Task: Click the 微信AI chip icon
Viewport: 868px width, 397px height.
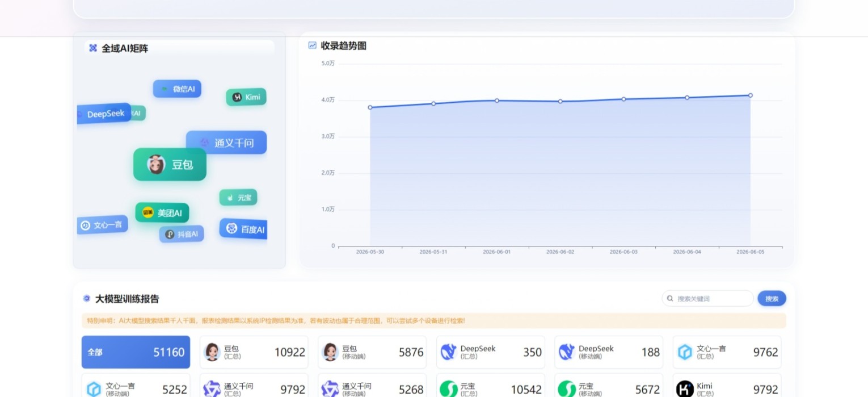Action: tap(164, 89)
